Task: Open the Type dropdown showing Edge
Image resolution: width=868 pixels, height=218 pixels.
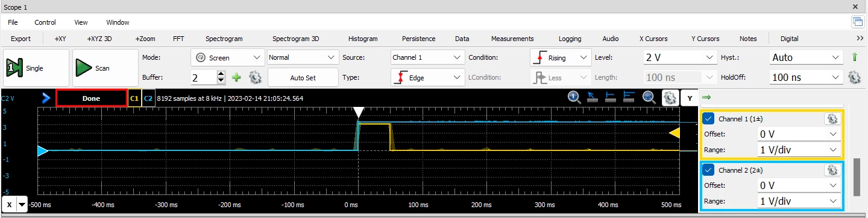Action: click(x=427, y=78)
